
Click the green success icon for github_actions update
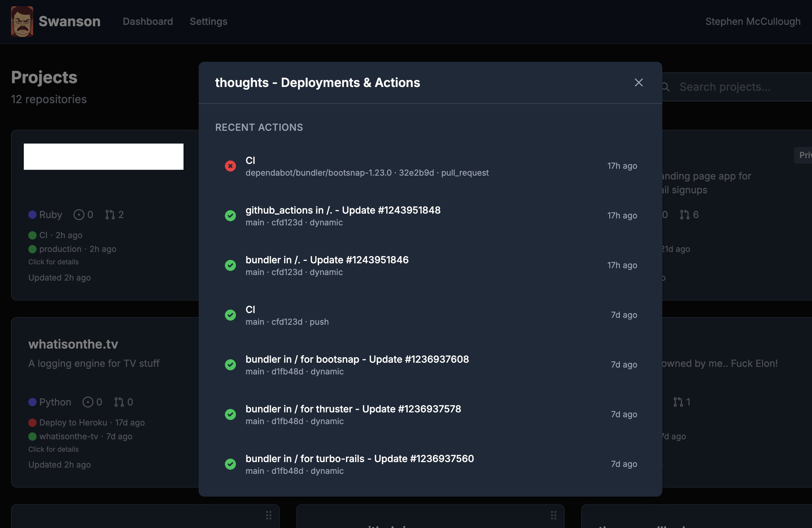tap(230, 216)
